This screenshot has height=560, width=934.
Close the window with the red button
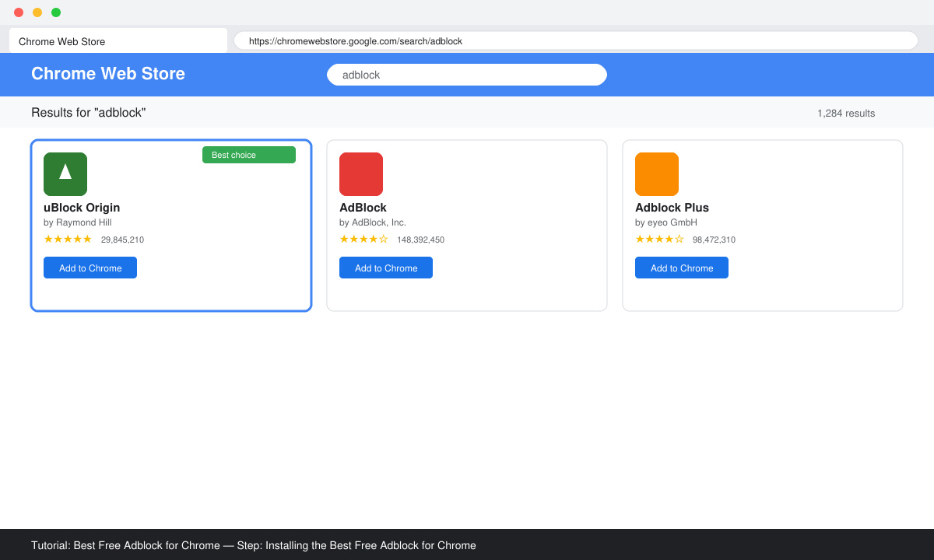tap(19, 12)
